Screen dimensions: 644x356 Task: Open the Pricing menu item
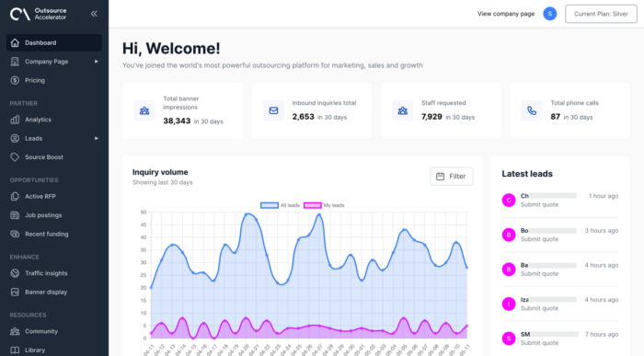tap(54, 80)
